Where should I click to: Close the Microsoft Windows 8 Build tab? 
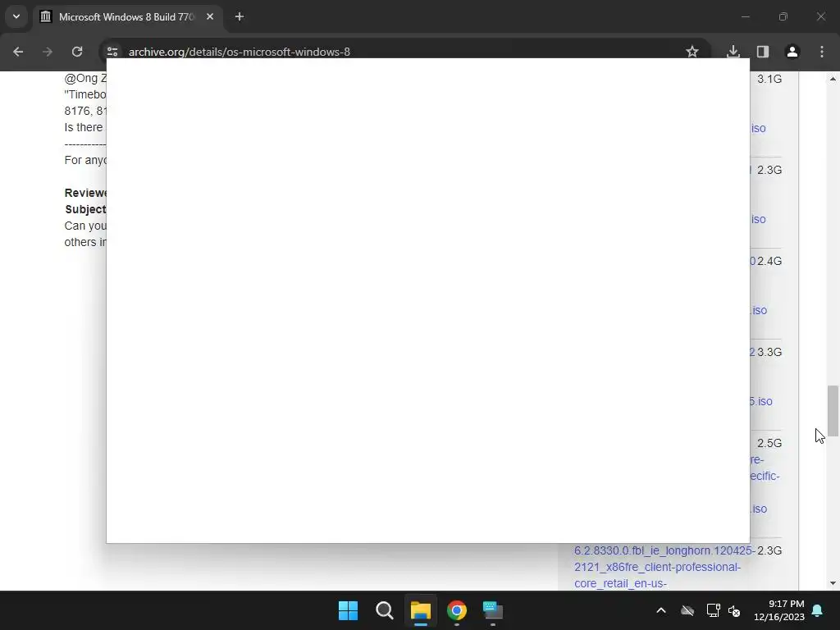[210, 16]
